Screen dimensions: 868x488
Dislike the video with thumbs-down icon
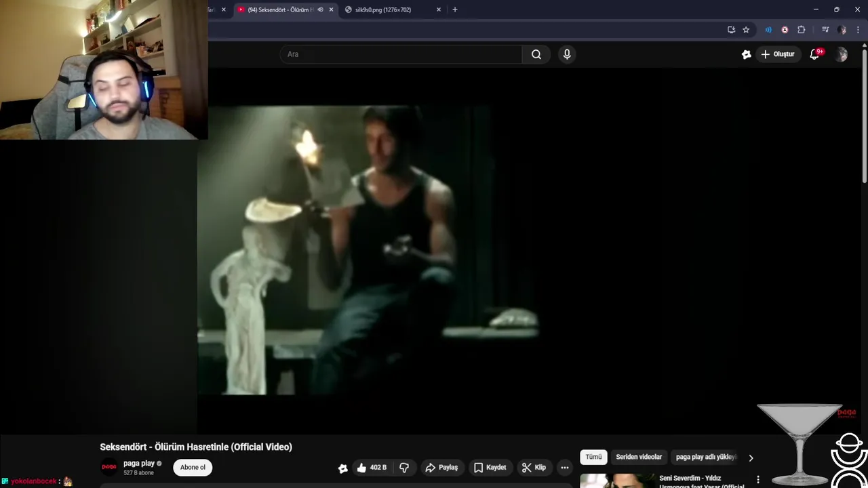click(404, 468)
